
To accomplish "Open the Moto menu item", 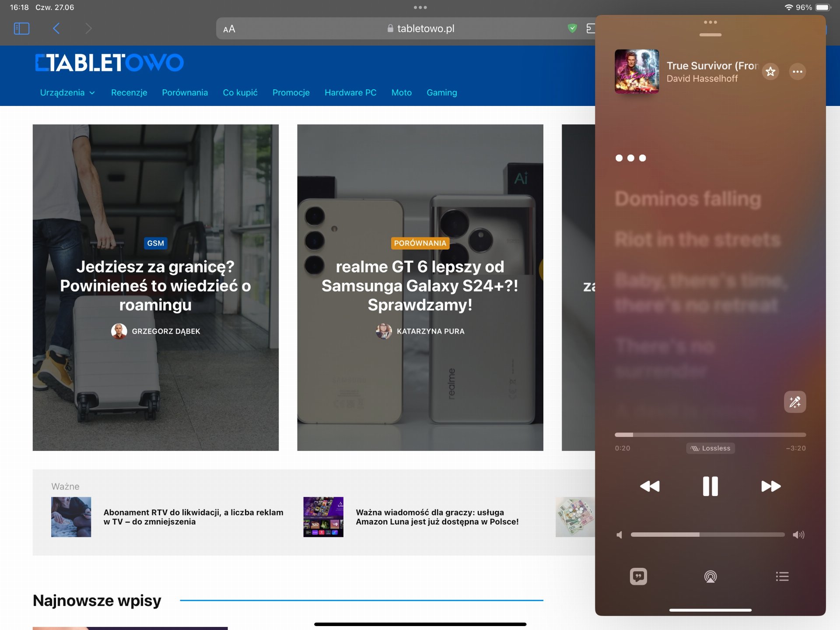I will (402, 92).
